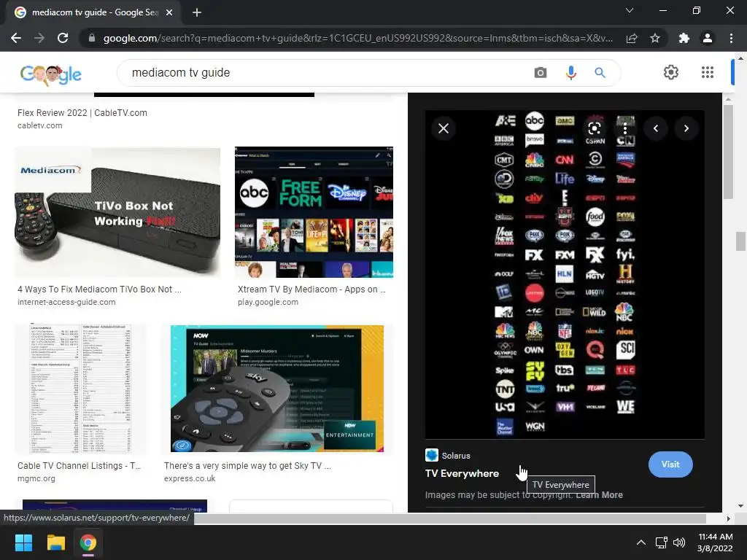Viewport: 747px width, 560px height.
Task: Bookmark this page with the star icon
Action: pos(655,38)
